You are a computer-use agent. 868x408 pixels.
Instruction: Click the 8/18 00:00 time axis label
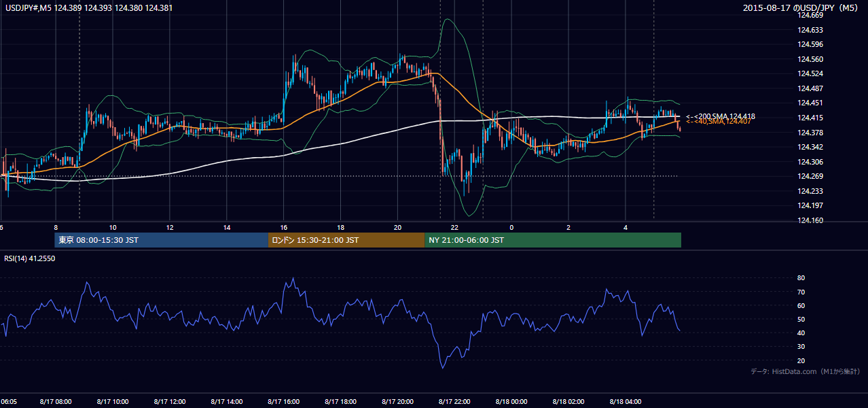click(x=512, y=401)
